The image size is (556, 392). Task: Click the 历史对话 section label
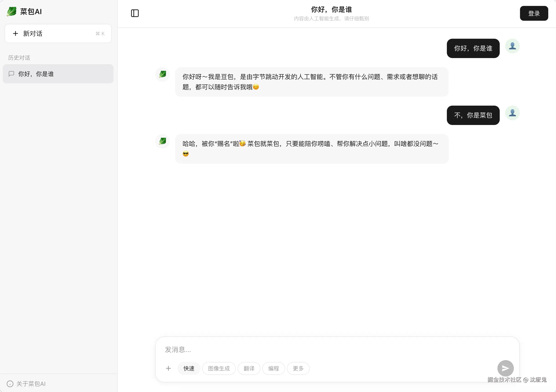tap(19, 58)
